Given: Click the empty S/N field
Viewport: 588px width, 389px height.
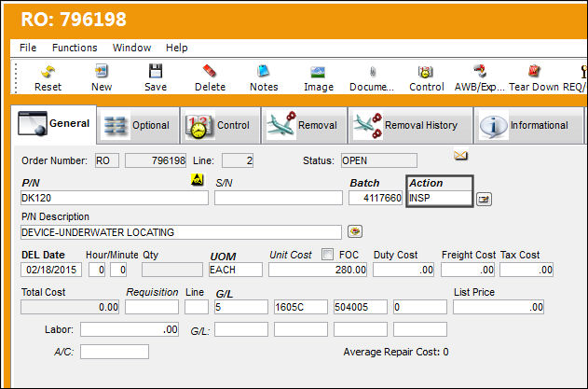Looking at the screenshot, I should coord(279,198).
